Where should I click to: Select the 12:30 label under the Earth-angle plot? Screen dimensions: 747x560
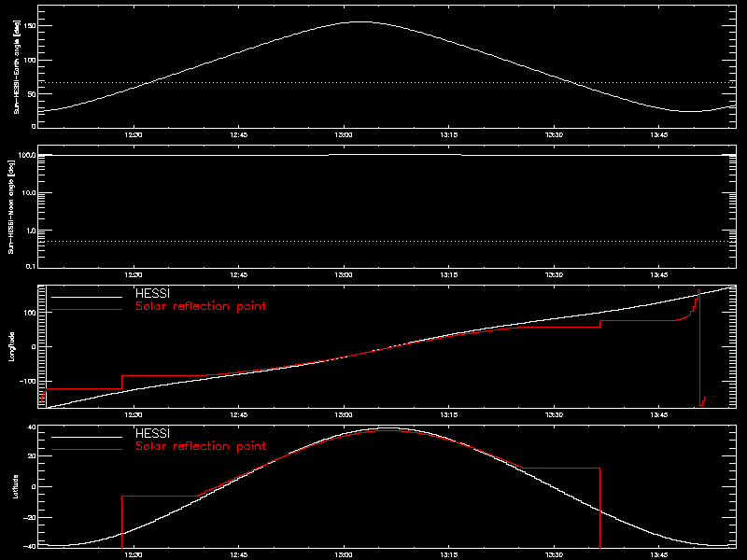tap(134, 135)
